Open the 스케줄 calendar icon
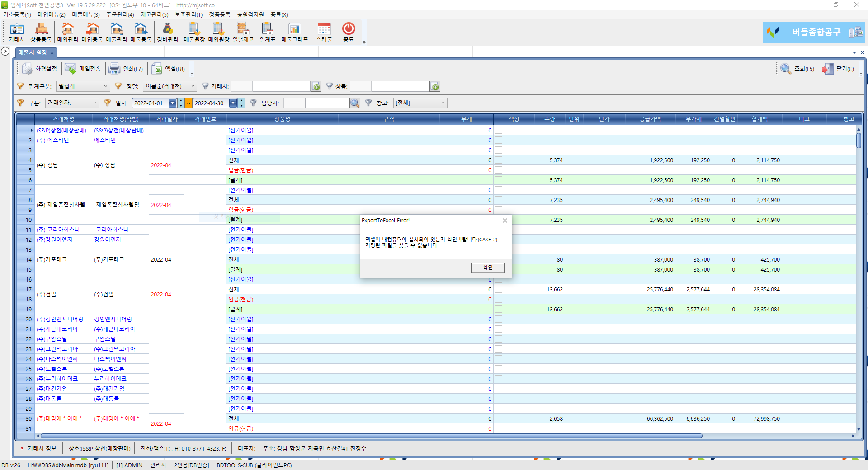Viewport: 868px width, 470px height. coord(324,33)
